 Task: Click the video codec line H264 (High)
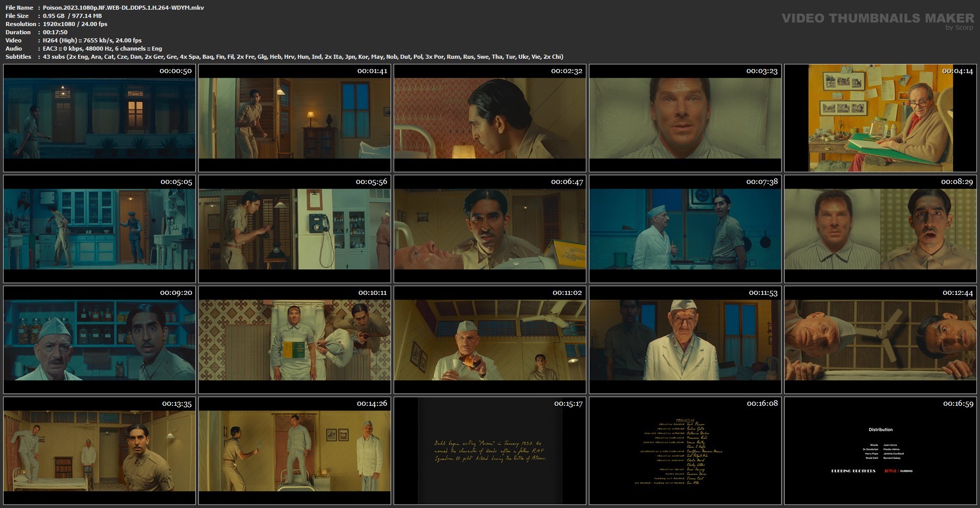pos(92,40)
